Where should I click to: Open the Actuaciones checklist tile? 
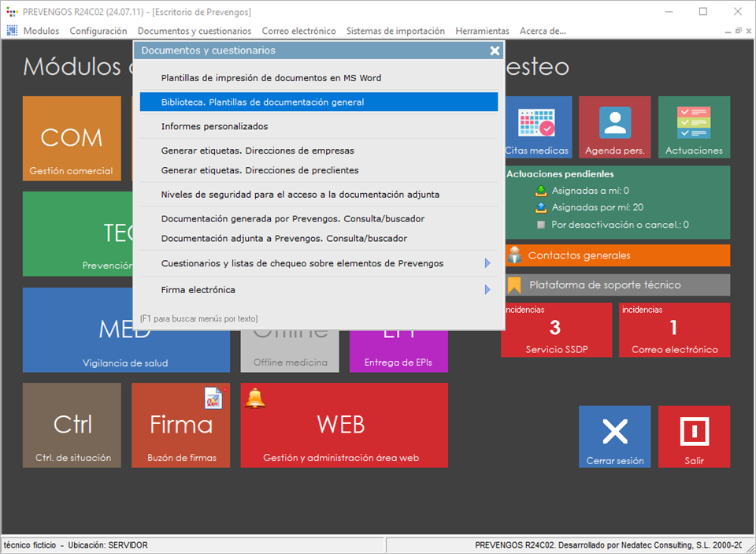tap(694, 128)
